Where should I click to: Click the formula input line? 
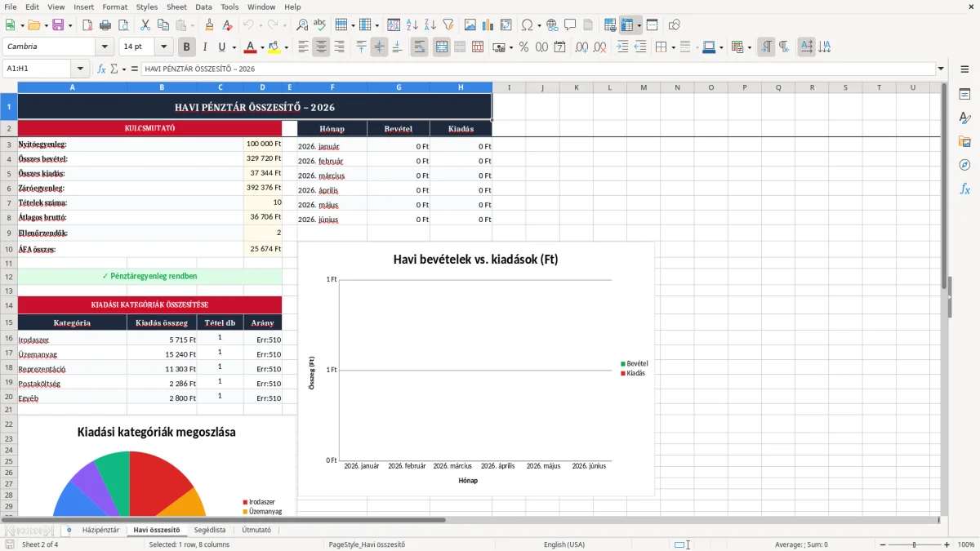(x=538, y=69)
